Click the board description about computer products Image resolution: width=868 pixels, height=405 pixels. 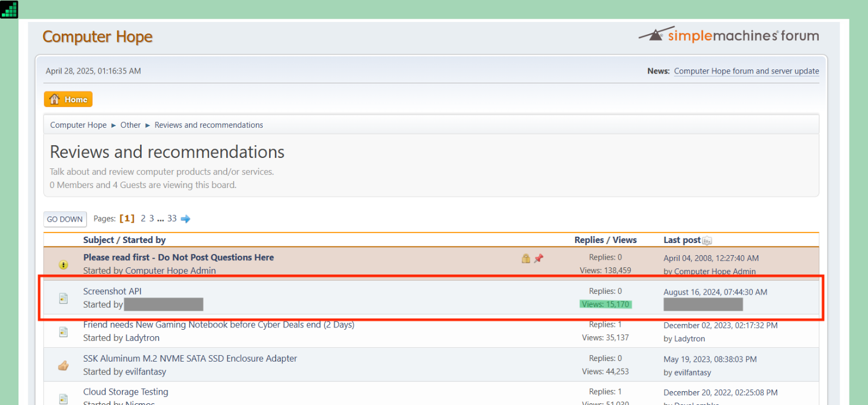point(162,172)
